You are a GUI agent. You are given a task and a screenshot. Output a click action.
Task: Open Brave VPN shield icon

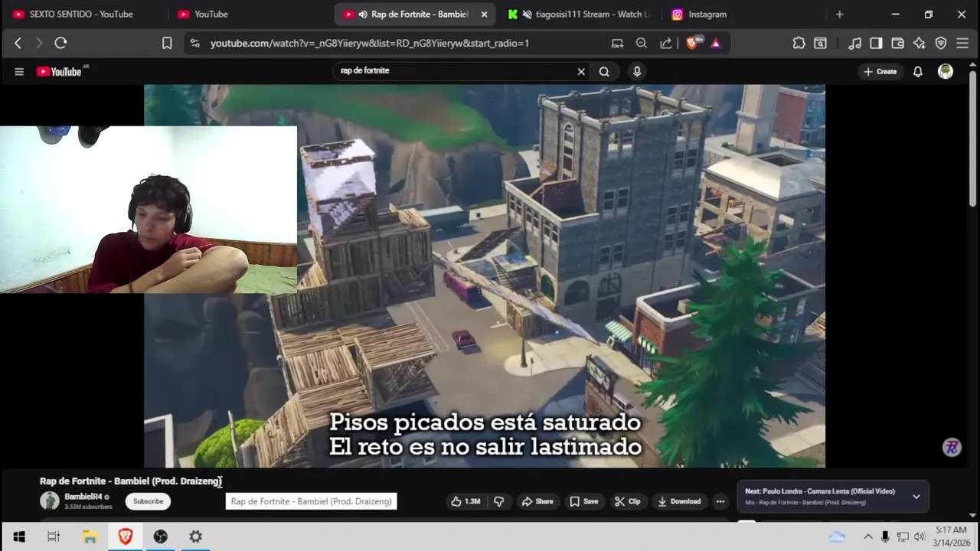941,44
